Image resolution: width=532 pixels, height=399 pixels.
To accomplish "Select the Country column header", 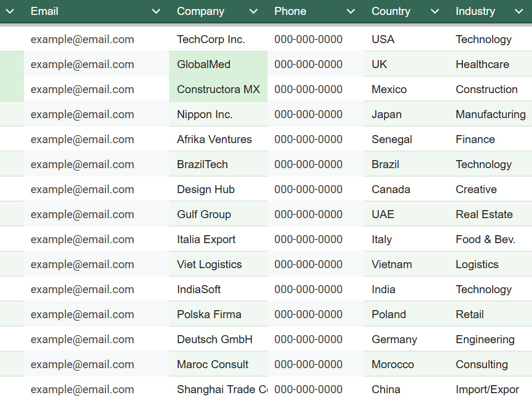I will 406,12.
